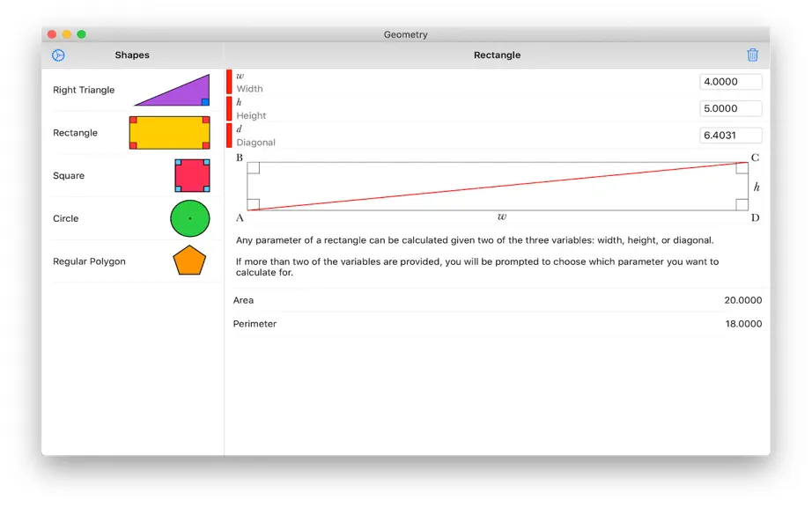Click the blue circular arrow icon beside Shapes
The image size is (812, 507).
(x=58, y=55)
